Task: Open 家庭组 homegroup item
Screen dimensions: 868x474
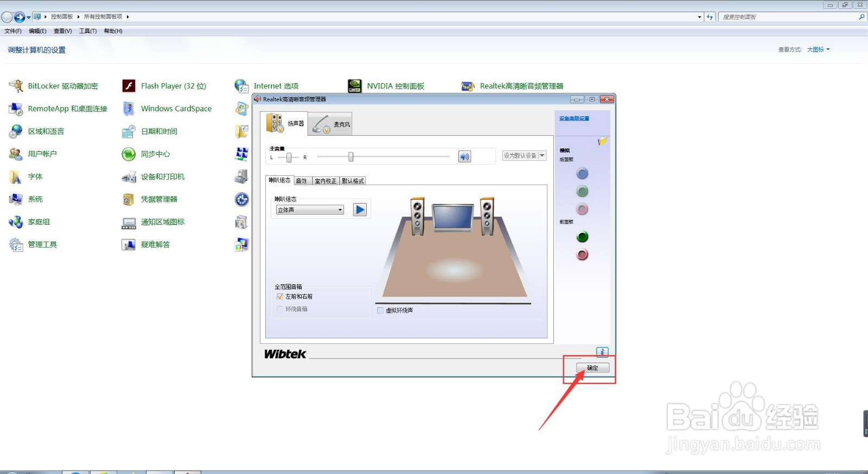Action: [x=29, y=222]
